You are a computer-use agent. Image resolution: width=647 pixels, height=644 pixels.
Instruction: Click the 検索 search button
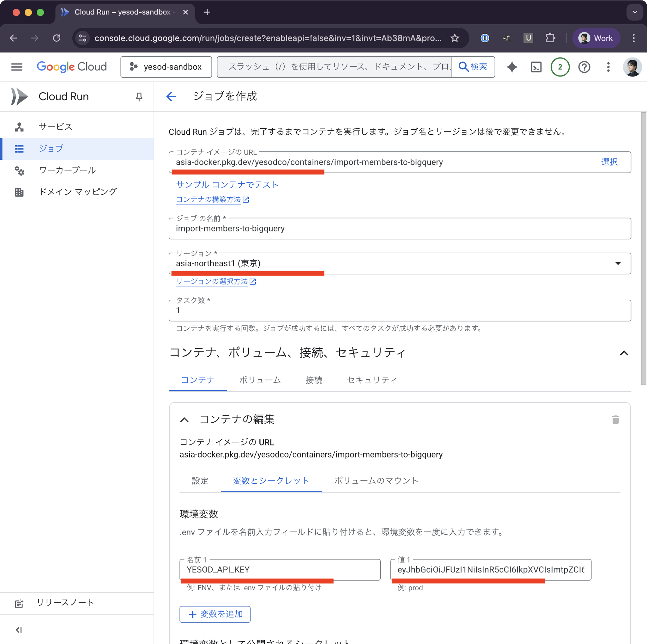(x=473, y=67)
